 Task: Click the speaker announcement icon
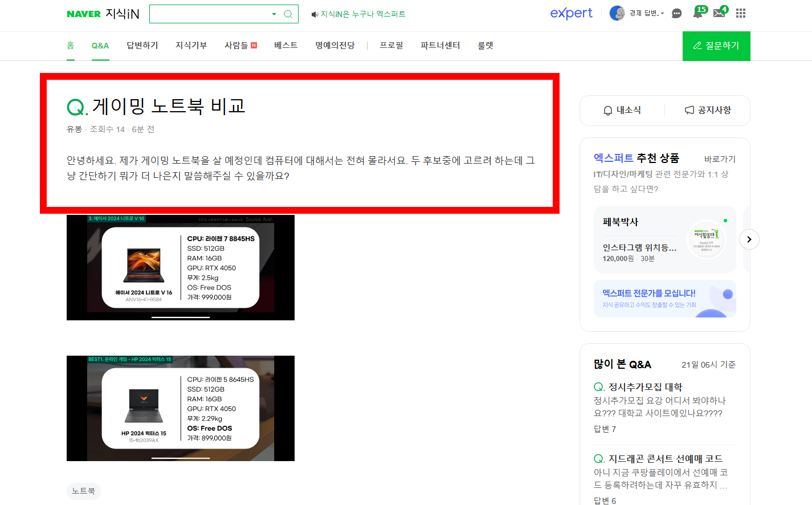click(x=315, y=14)
